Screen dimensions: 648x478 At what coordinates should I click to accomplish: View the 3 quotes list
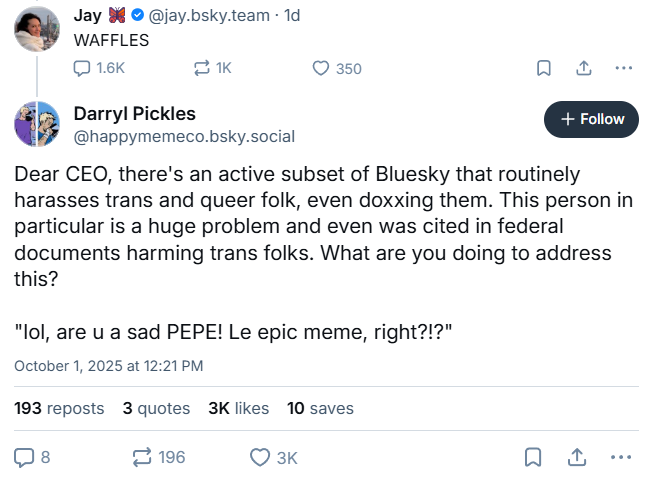pyautogui.click(x=156, y=408)
